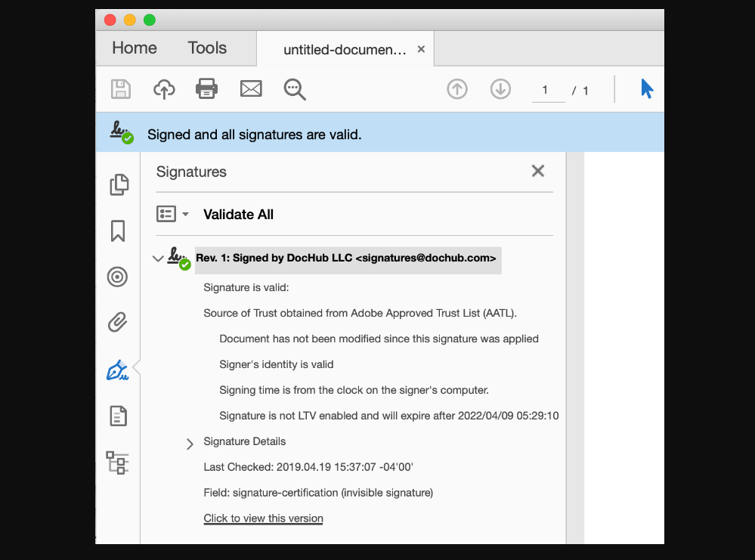Open the Destinations panel icon
This screenshot has height=560, width=755.
118,277
